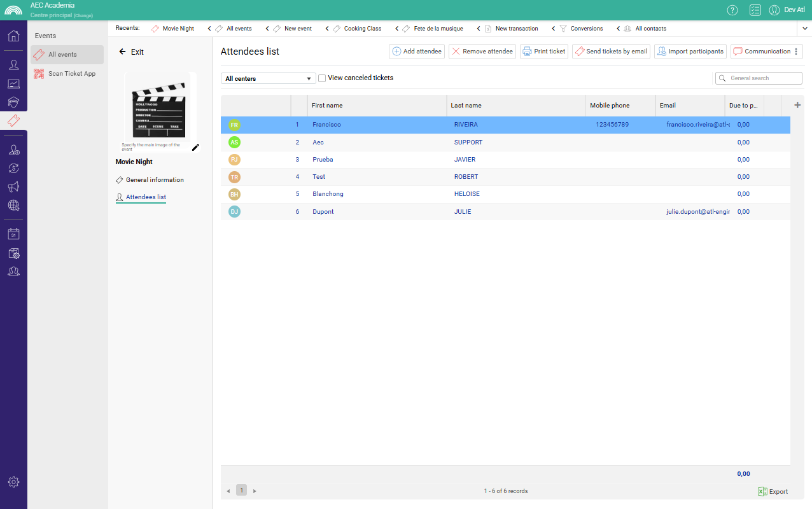Click the help question mark icon
The image size is (812, 509).
coord(732,10)
